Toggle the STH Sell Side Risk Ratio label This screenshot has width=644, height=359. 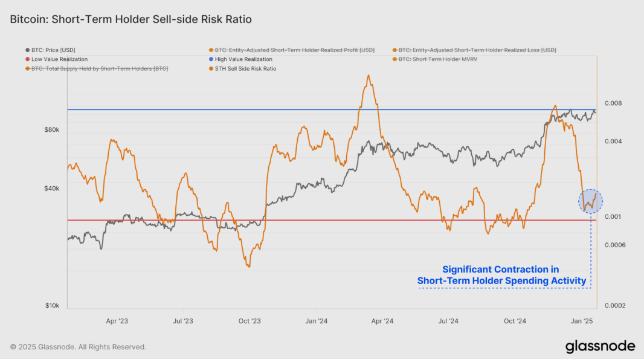pyautogui.click(x=245, y=69)
